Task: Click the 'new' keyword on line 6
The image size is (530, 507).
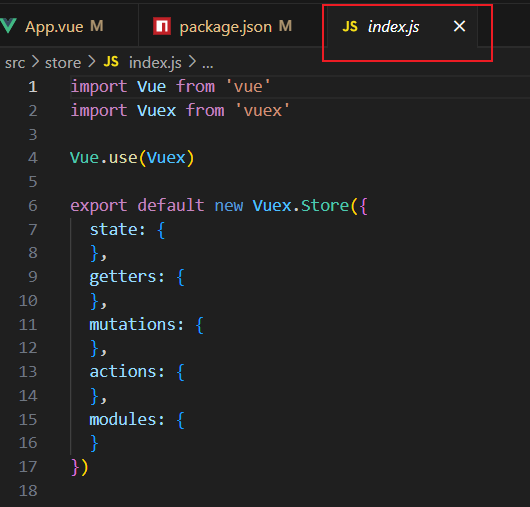Action: (x=229, y=206)
